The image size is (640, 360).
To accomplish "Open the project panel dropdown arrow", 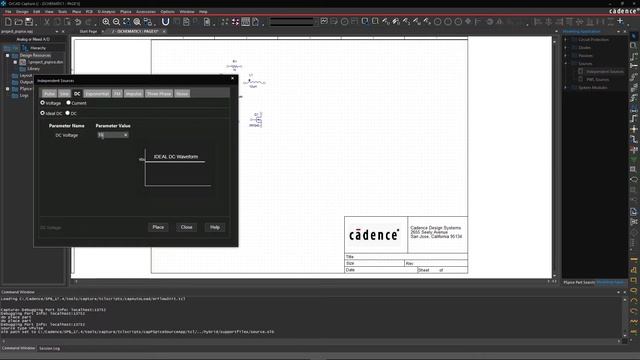I will click(x=57, y=31).
